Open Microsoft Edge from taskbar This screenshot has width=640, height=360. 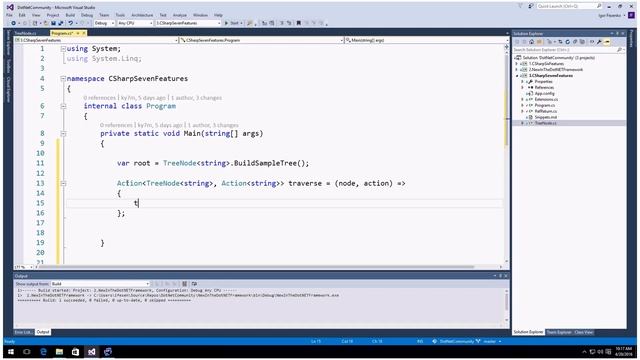click(x=43, y=351)
